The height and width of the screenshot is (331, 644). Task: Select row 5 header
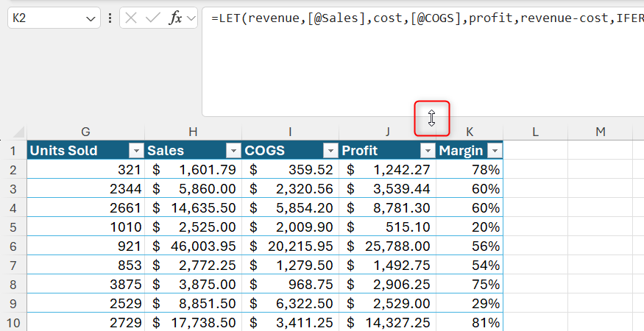[13, 227]
